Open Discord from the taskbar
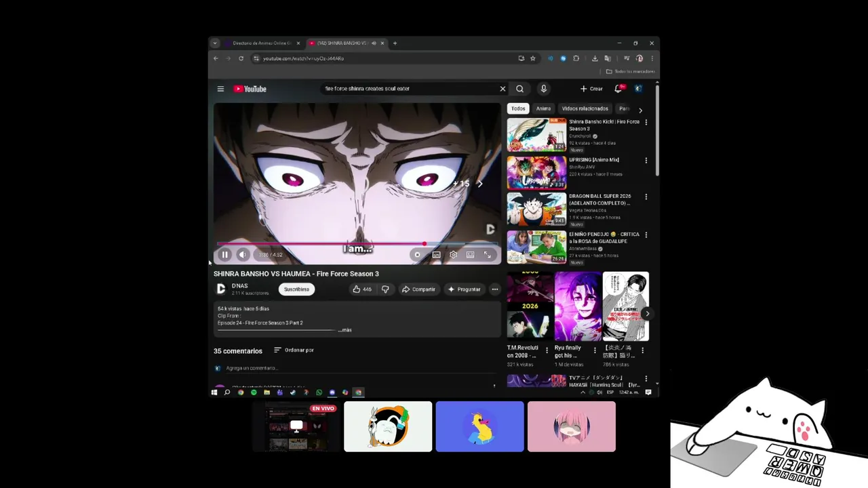Image resolution: width=868 pixels, height=488 pixels. 332,392
